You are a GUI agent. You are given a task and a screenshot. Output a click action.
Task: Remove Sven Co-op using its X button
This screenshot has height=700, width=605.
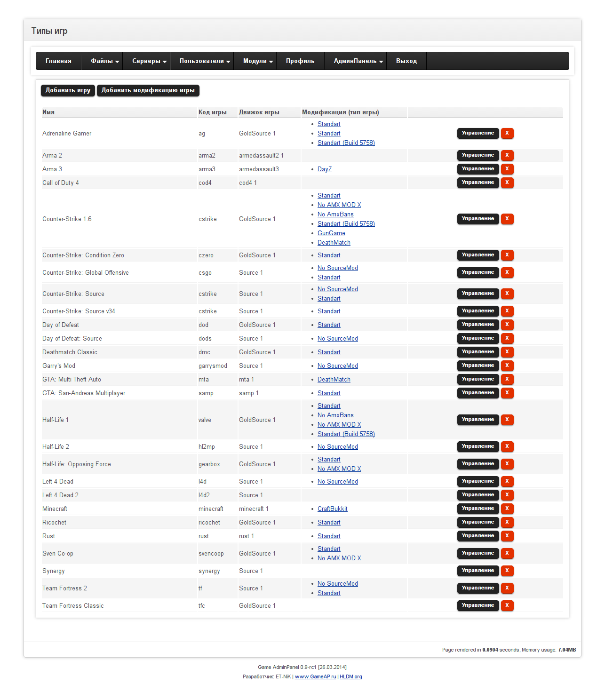pyautogui.click(x=507, y=553)
